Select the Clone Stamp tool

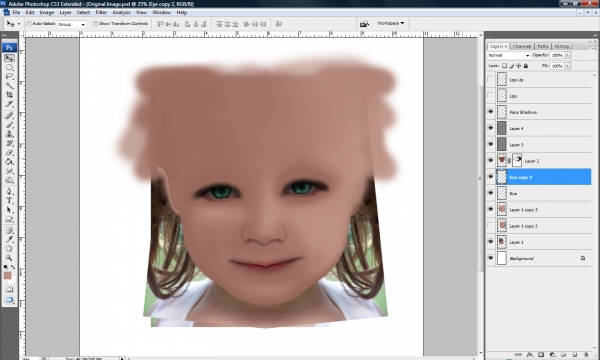[9, 134]
